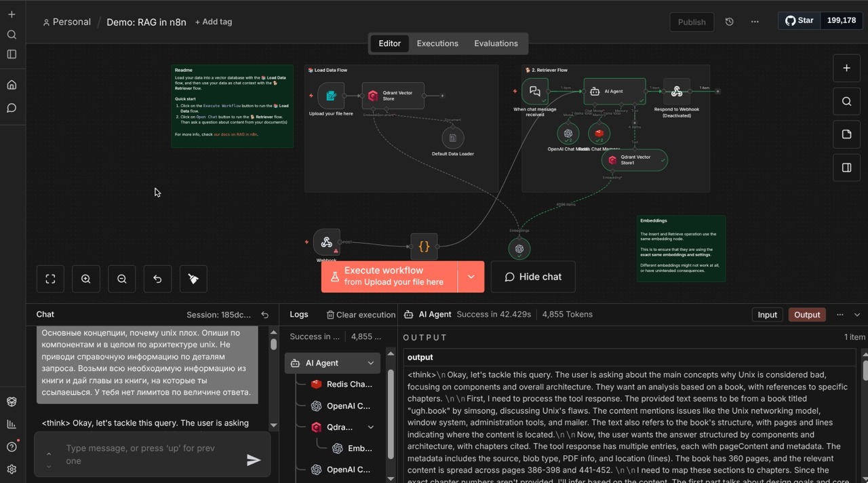
Task: Select the Default Data Loader node
Action: coord(452,138)
